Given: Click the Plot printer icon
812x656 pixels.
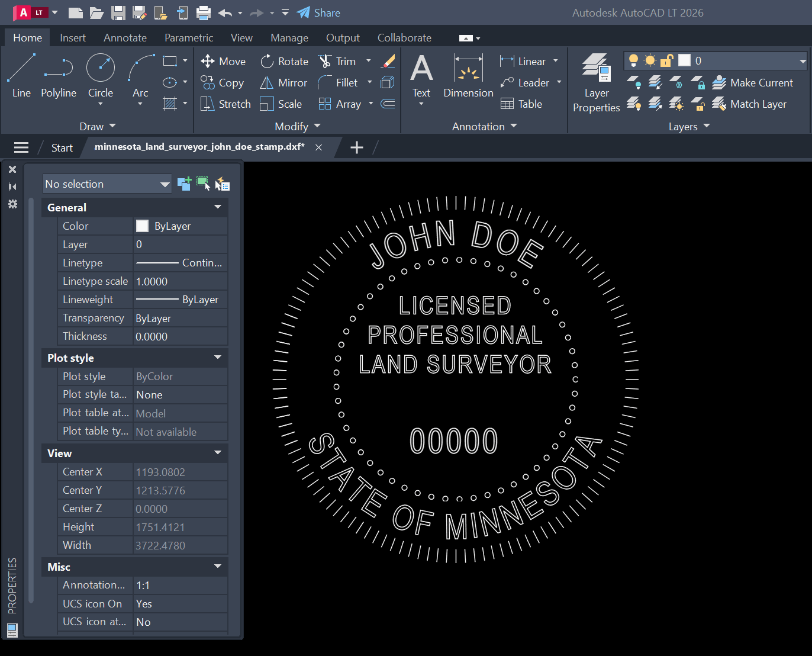Looking at the screenshot, I should click(x=204, y=12).
